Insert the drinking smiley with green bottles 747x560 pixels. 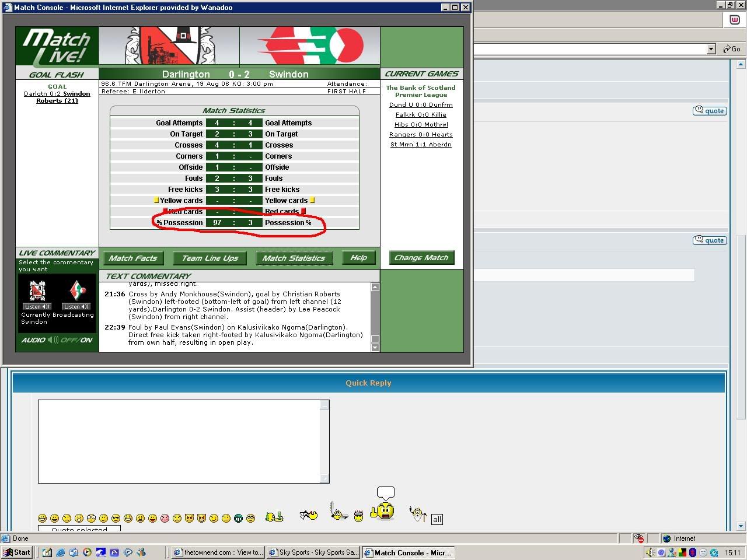click(x=274, y=517)
